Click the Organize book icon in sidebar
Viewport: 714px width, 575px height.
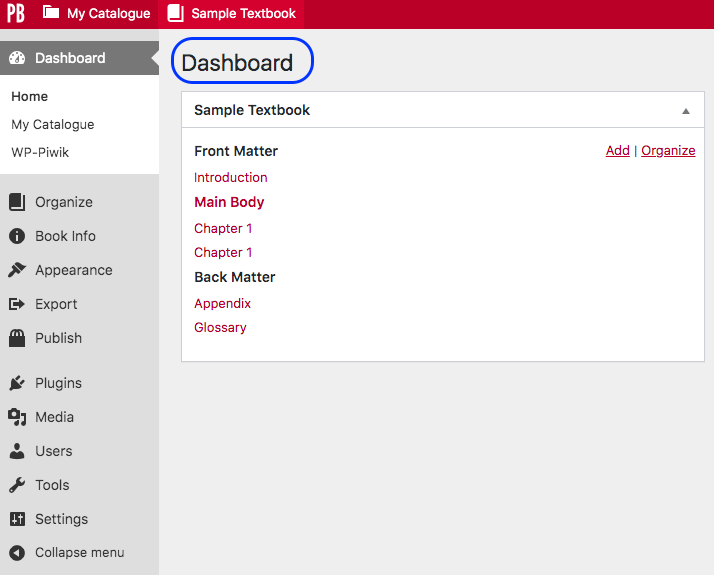click(x=17, y=202)
